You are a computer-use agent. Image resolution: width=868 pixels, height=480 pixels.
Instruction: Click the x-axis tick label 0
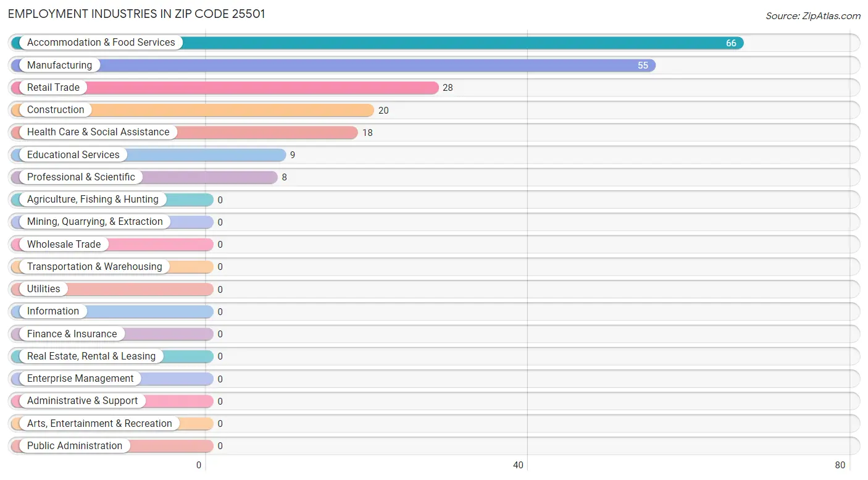click(x=199, y=465)
